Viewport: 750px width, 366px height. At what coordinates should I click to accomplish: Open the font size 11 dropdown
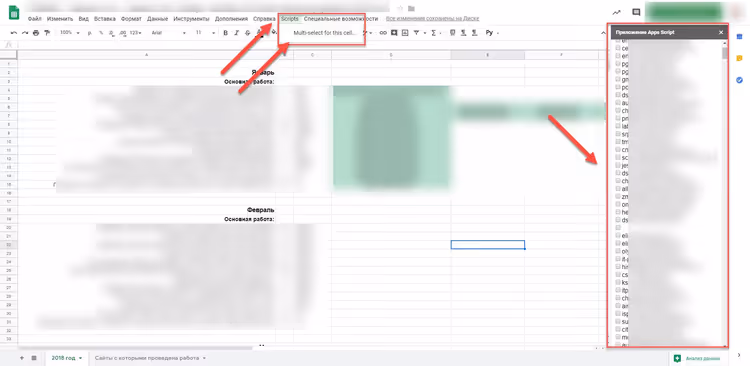(x=205, y=33)
